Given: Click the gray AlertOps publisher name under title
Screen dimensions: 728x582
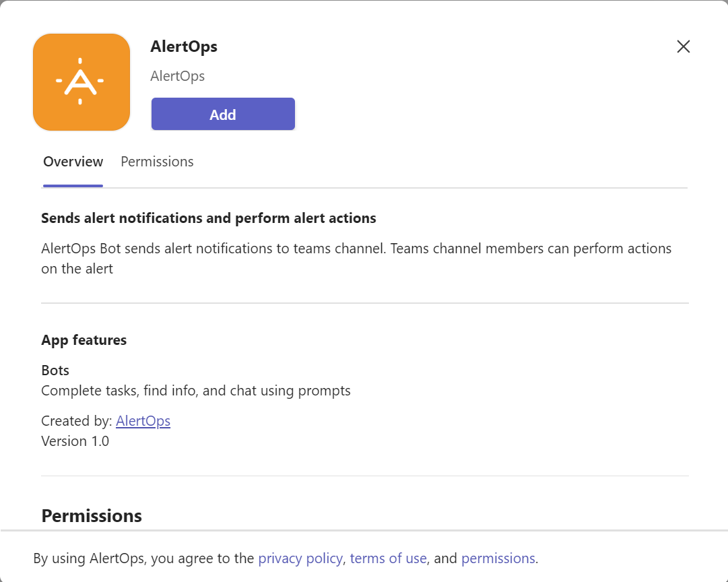Looking at the screenshot, I should coord(177,76).
